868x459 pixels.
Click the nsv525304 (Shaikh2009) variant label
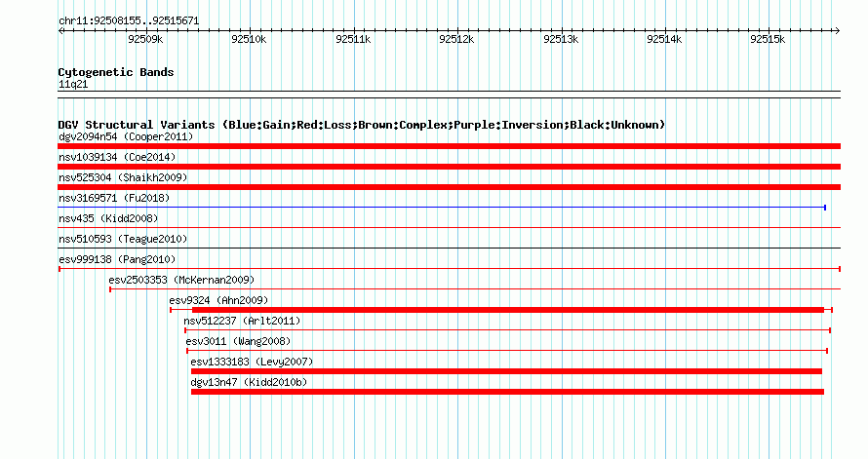[123, 177]
